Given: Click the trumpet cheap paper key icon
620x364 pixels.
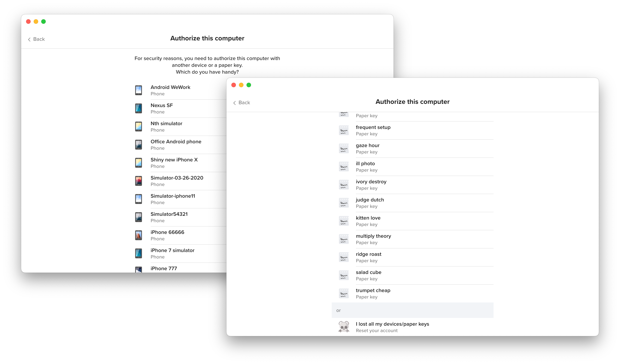Looking at the screenshot, I should pos(344,293).
